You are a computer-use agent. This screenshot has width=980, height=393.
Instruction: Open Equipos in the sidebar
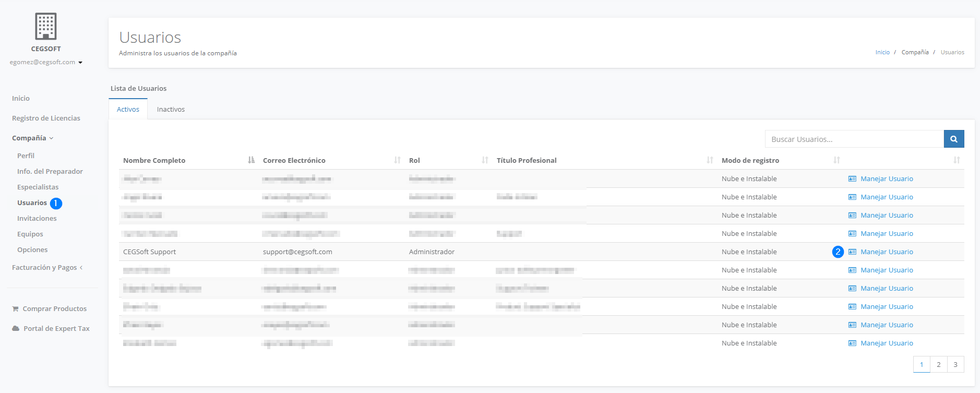pos(30,234)
